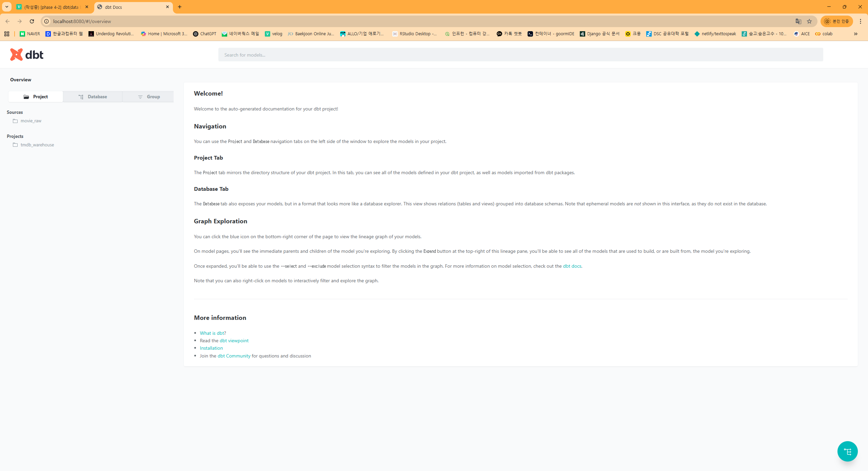Click the dbt logo in header
Screen dimensions: 868x471
(27, 55)
